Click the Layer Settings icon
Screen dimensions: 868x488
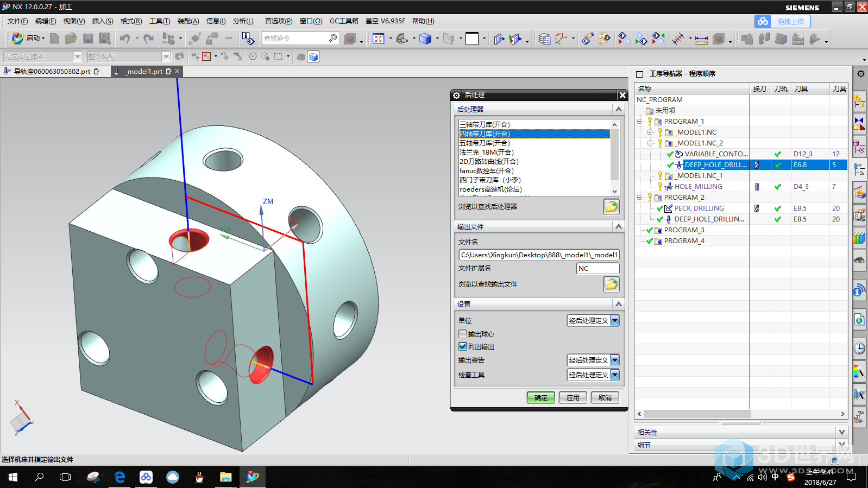click(x=544, y=39)
